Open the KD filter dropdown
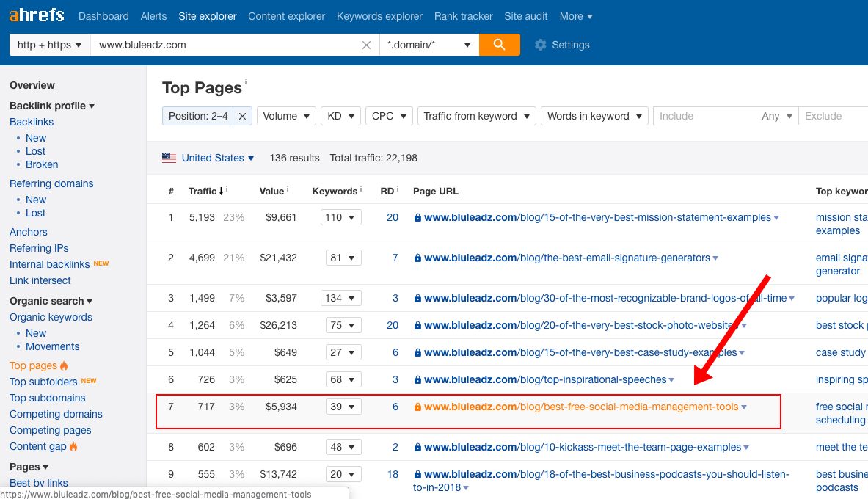 pyautogui.click(x=340, y=116)
